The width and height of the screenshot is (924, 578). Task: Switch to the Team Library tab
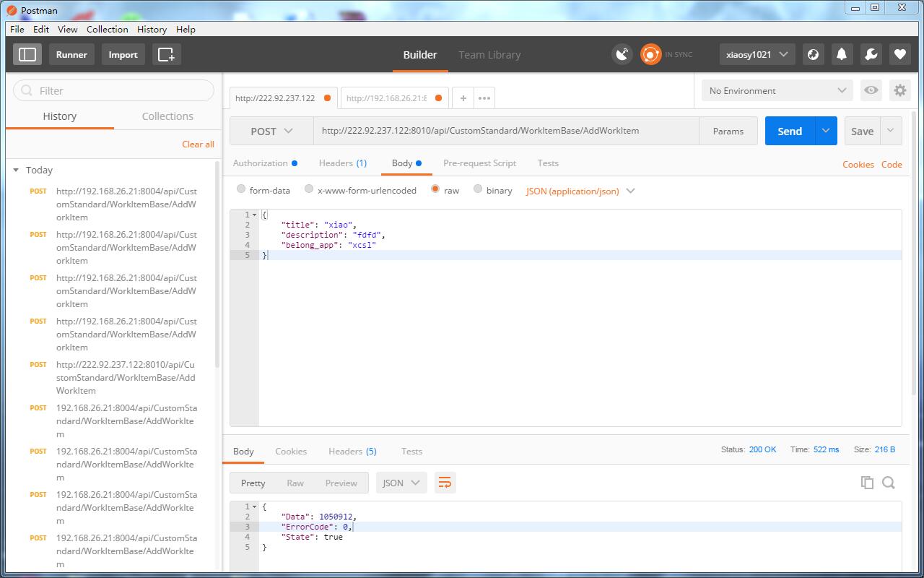coord(489,54)
